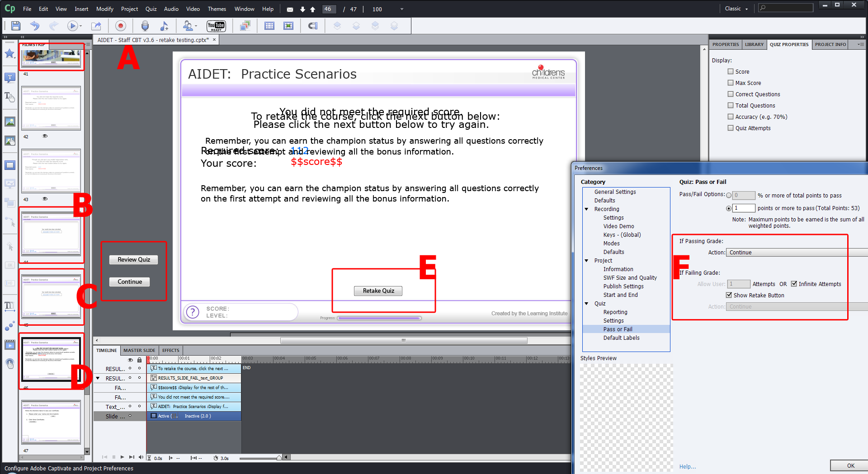Open the Insert Image tool
Viewport: 868px width, 474px height.
9,121
